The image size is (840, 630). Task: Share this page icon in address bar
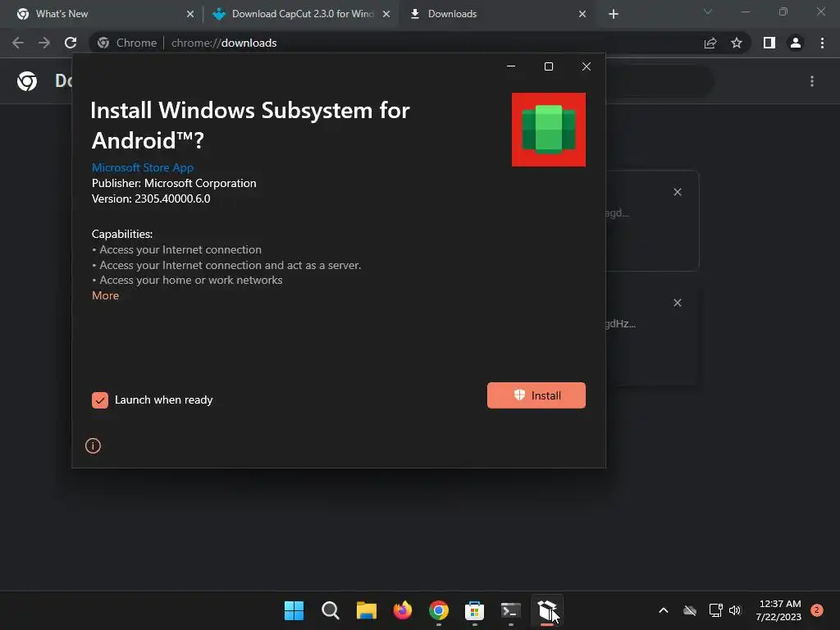pos(710,43)
